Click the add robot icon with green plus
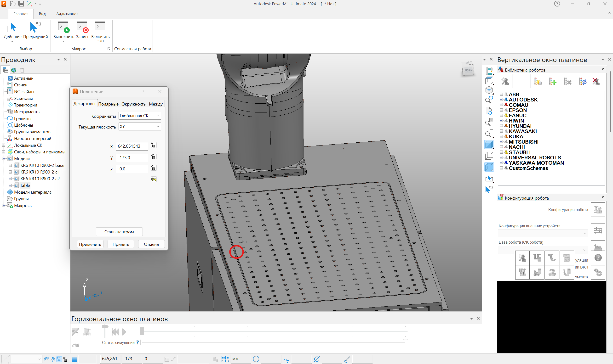The image size is (613, 364). 553,81
